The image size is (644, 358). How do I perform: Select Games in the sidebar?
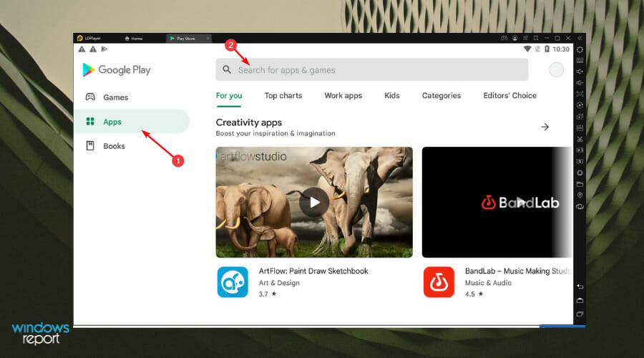[132, 97]
